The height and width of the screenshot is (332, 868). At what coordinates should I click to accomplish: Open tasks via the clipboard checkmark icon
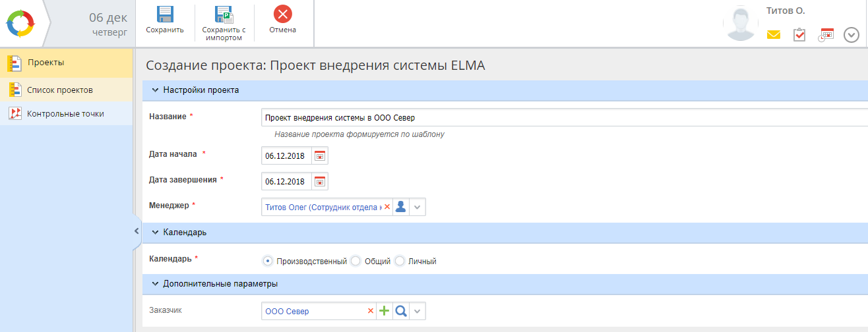(x=799, y=35)
